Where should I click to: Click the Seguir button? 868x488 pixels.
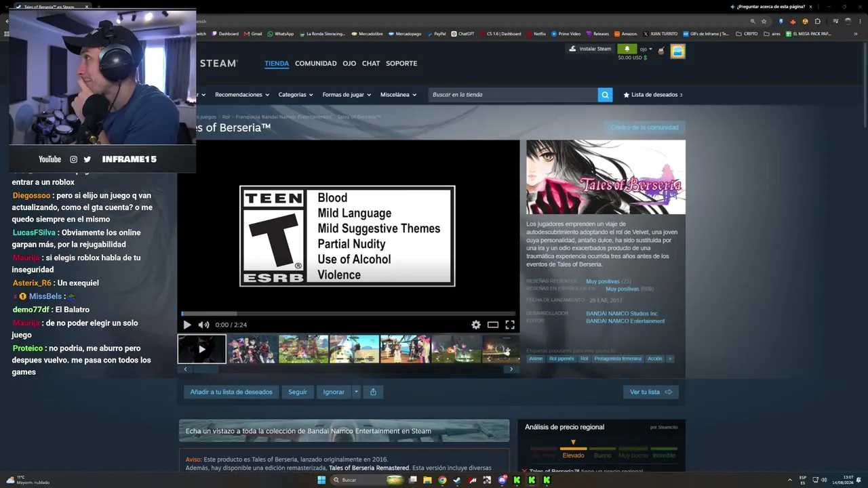pos(298,392)
